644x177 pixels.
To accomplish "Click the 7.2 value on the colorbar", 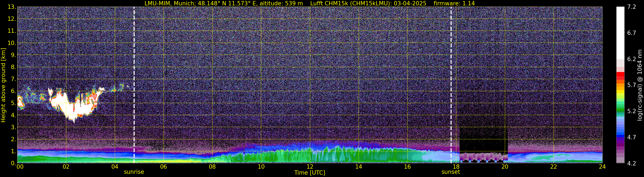I will [x=632, y=7].
